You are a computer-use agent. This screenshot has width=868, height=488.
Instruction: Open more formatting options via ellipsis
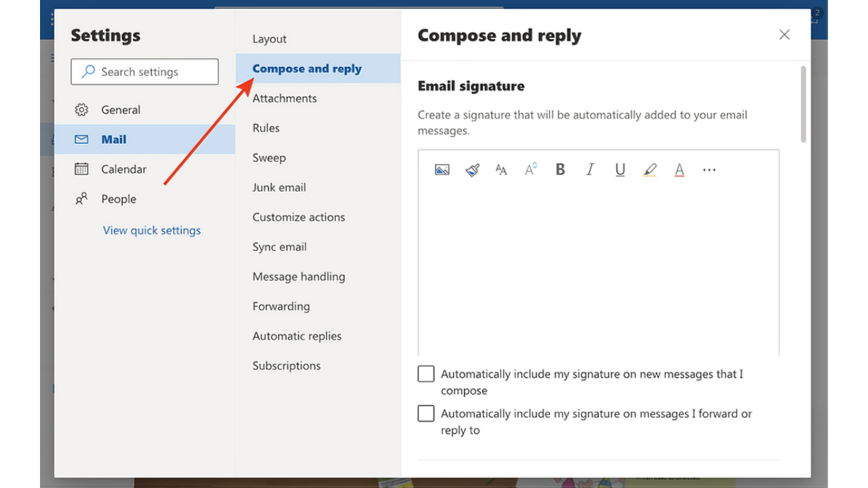(x=709, y=170)
